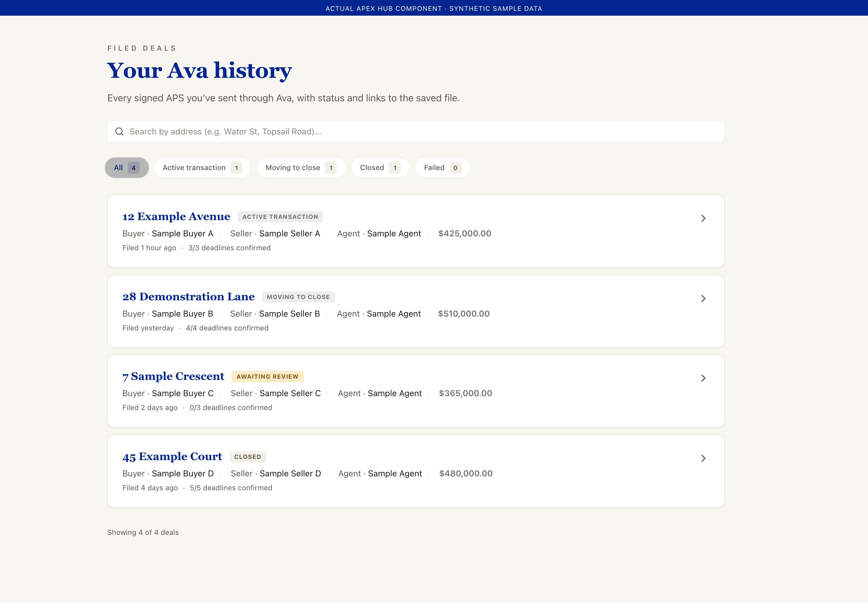Click 'Filed 4 days ago' text

click(x=150, y=488)
